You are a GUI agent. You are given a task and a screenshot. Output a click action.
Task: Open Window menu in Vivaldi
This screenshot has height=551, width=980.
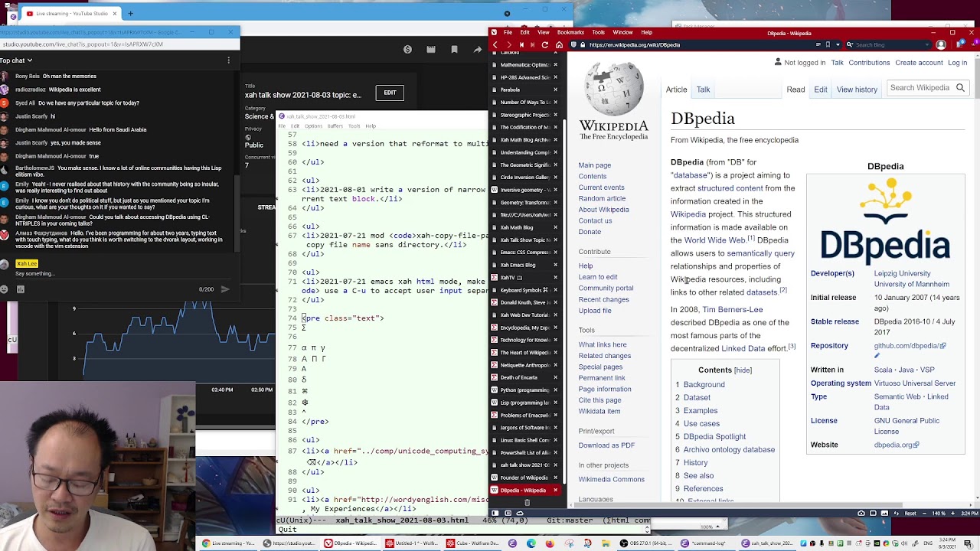point(622,32)
